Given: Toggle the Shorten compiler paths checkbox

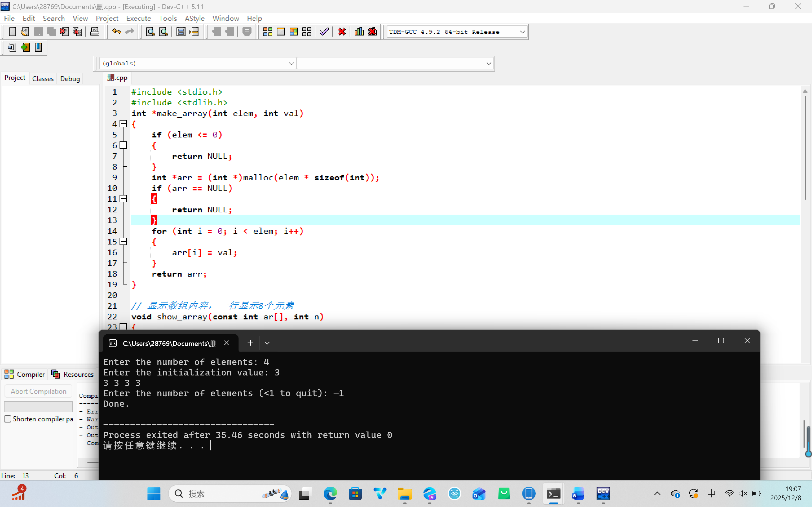Looking at the screenshot, I should (x=8, y=419).
